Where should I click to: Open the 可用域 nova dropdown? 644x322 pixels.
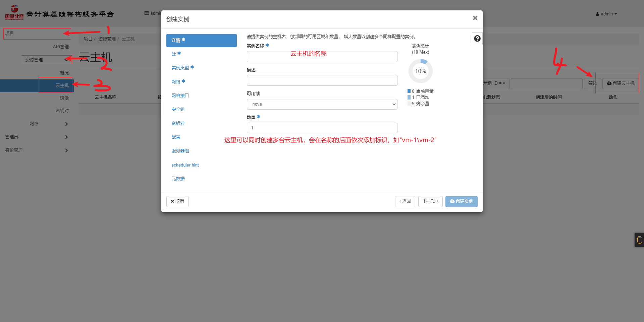click(x=322, y=104)
